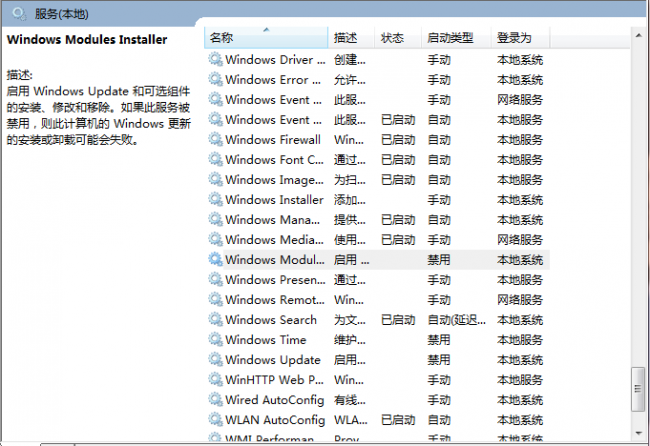
Task: Click the 服务(本地) panel title
Action: (x=61, y=14)
